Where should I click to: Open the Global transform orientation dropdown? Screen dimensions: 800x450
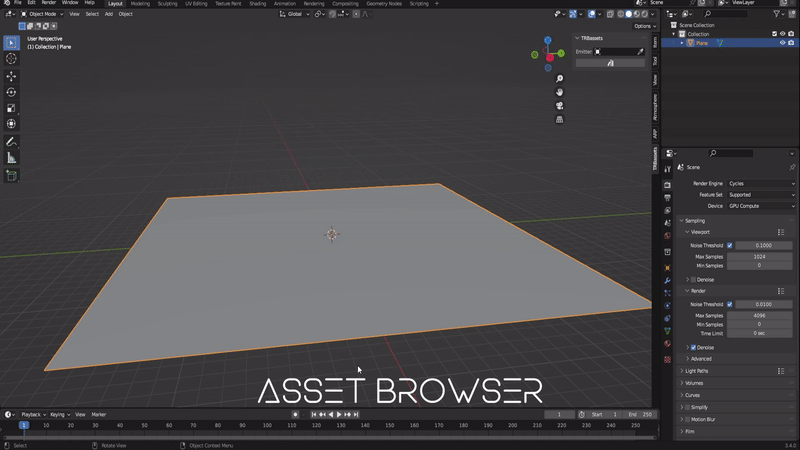pos(294,14)
